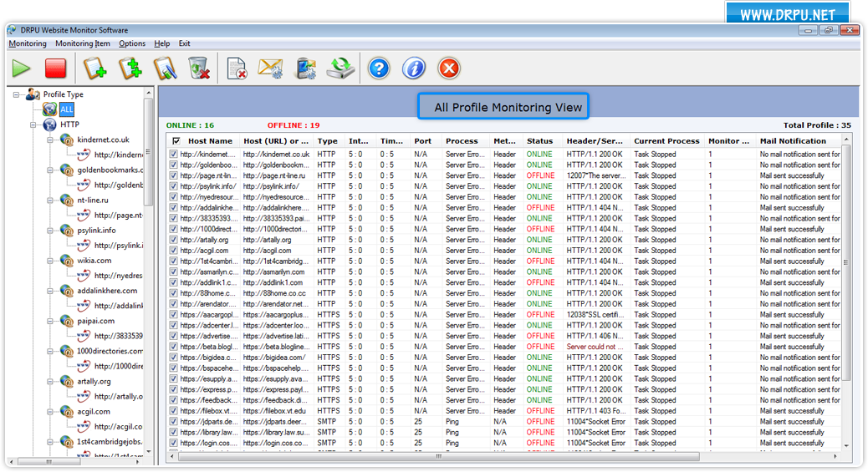The width and height of the screenshot is (868, 472).
Task: Open help with the blue question mark icon
Action: pos(379,68)
